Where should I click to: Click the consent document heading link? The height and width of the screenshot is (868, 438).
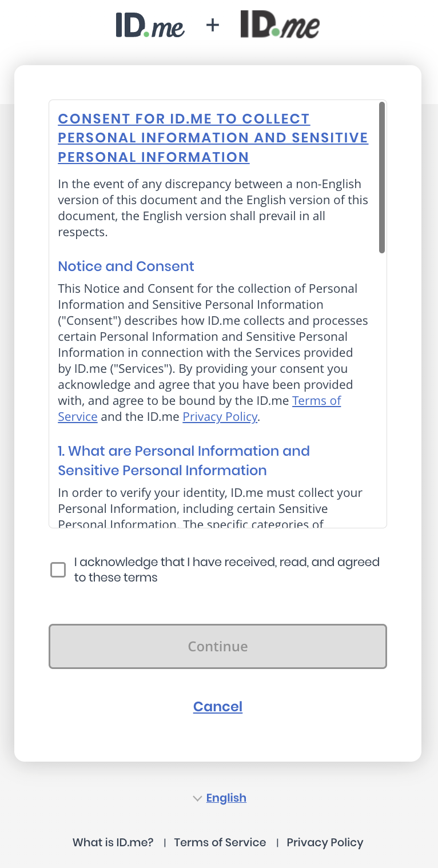click(x=213, y=137)
